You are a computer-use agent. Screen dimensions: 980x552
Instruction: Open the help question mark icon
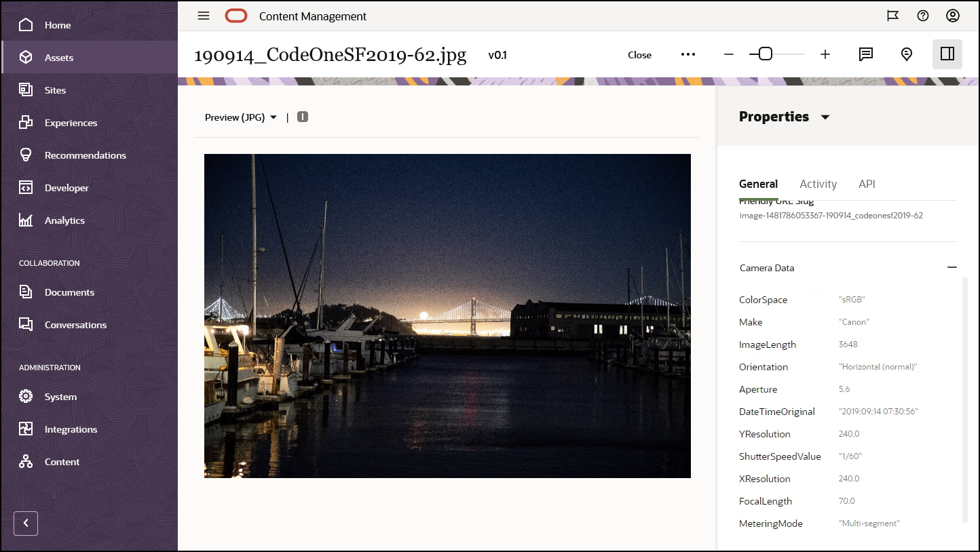(923, 16)
